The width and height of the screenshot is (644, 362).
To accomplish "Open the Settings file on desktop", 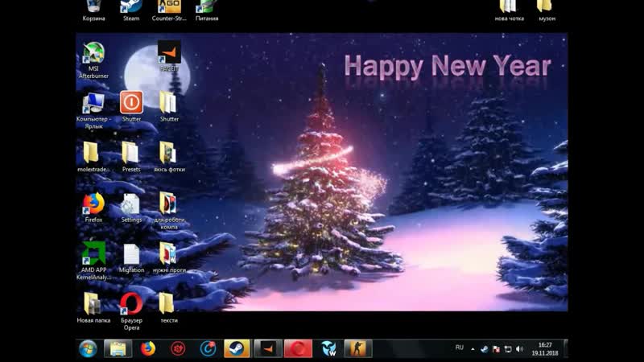I will click(x=131, y=208).
